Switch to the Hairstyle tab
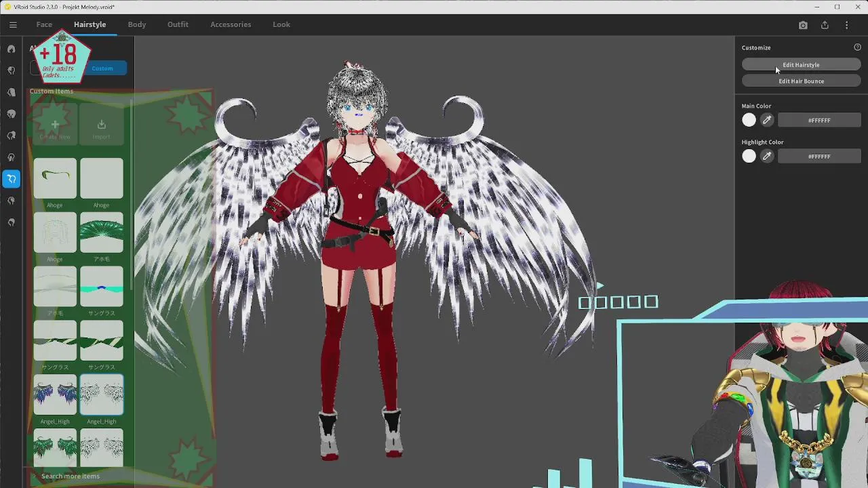 [90, 24]
